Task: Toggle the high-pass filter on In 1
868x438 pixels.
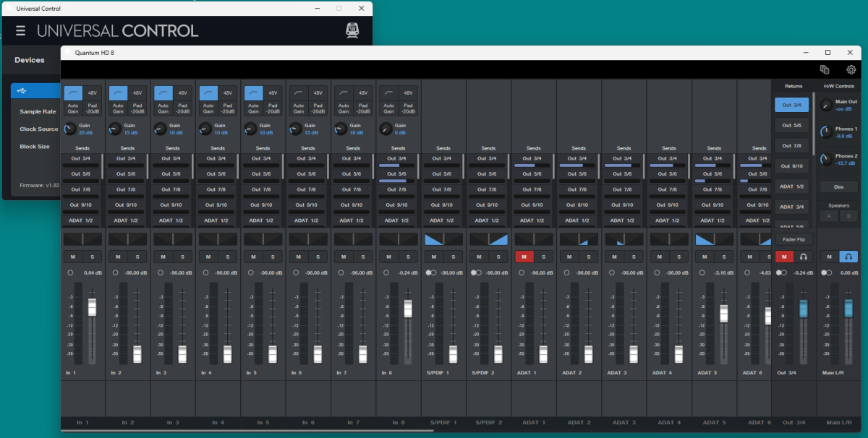Action: pyautogui.click(x=73, y=93)
